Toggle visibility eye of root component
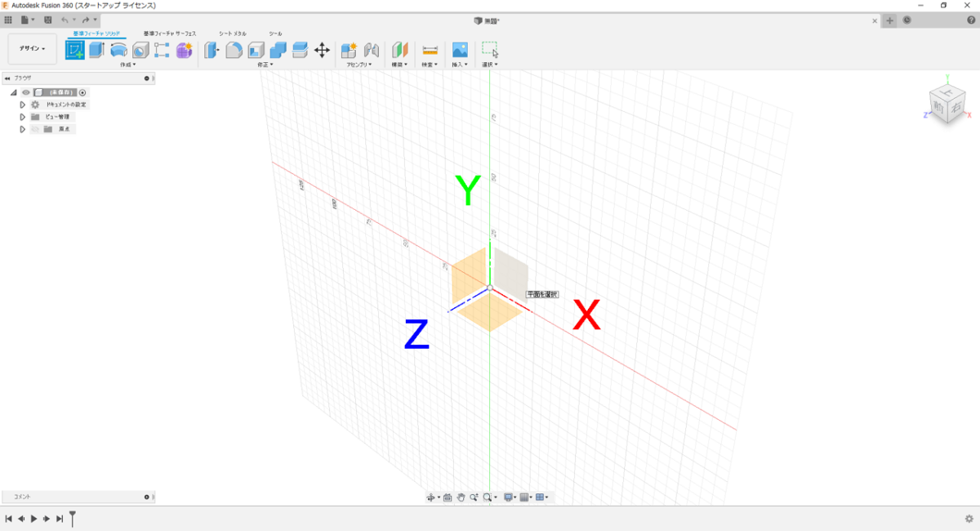The image size is (980, 531). 25,92
